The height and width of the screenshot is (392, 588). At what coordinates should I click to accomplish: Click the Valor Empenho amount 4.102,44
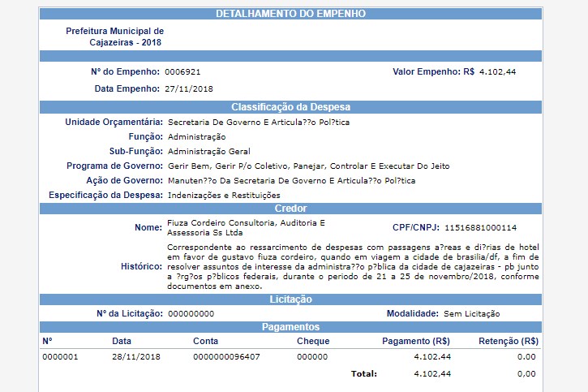tap(498, 71)
